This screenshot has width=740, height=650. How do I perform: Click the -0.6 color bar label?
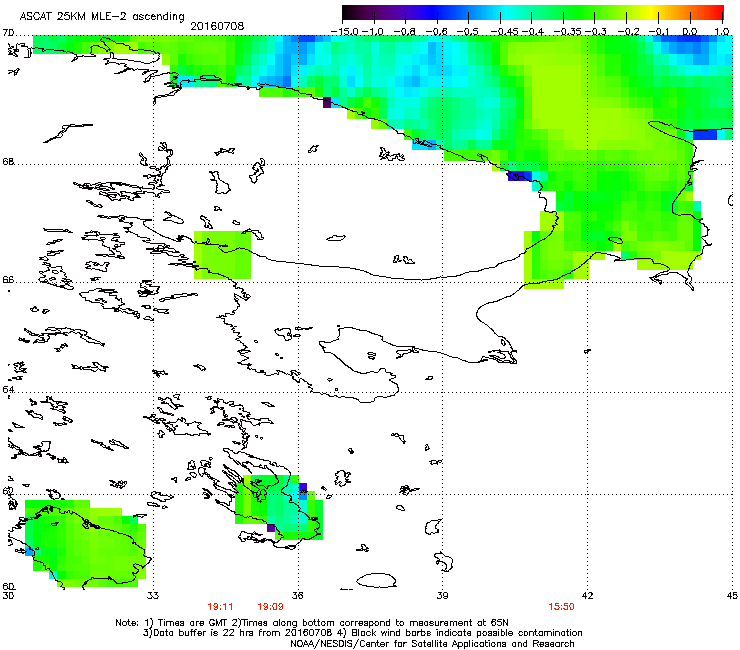437,32
